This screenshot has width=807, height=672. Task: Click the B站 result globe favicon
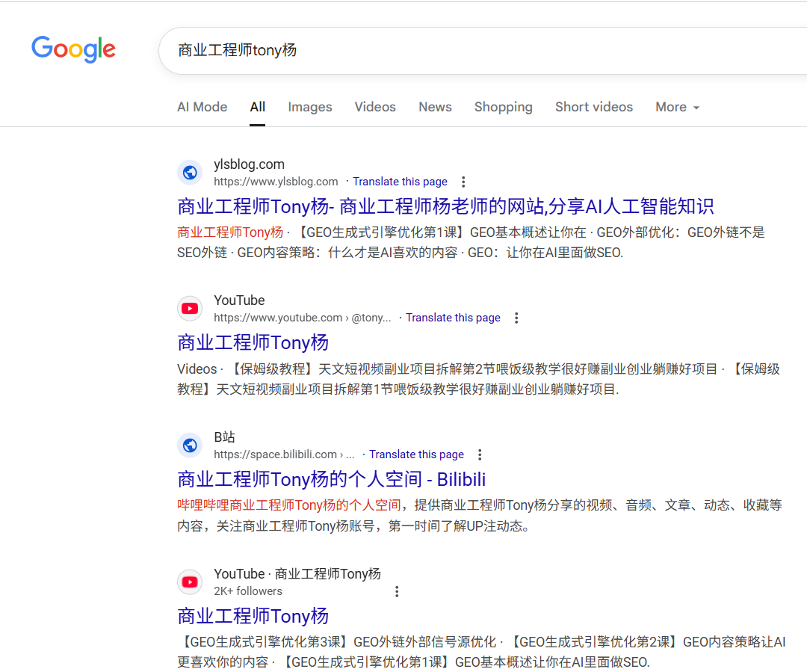190,446
